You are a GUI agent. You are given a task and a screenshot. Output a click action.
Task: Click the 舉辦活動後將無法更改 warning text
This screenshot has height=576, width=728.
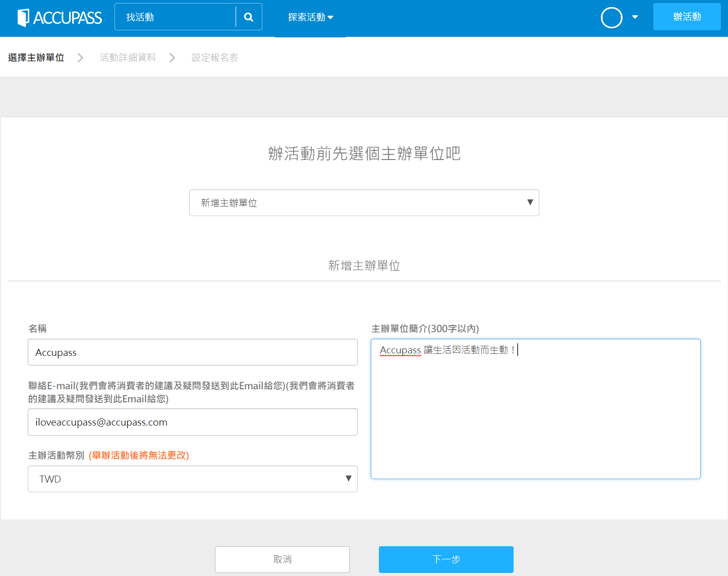[x=139, y=455]
